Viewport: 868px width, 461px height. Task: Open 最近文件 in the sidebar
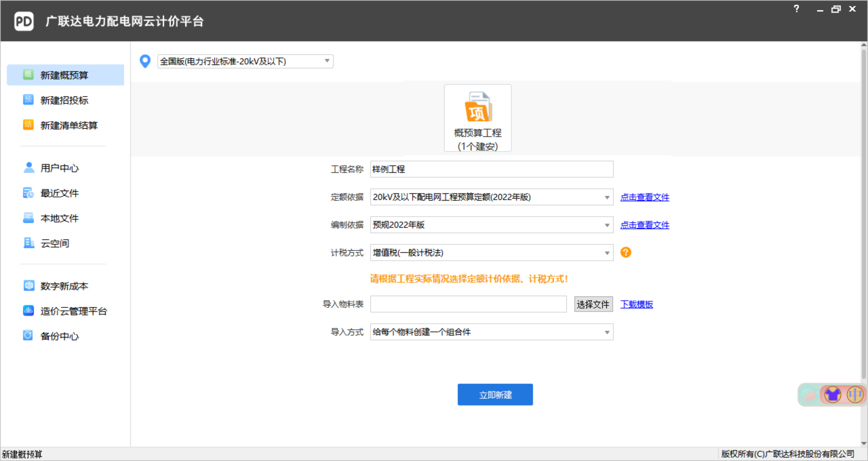(x=59, y=193)
